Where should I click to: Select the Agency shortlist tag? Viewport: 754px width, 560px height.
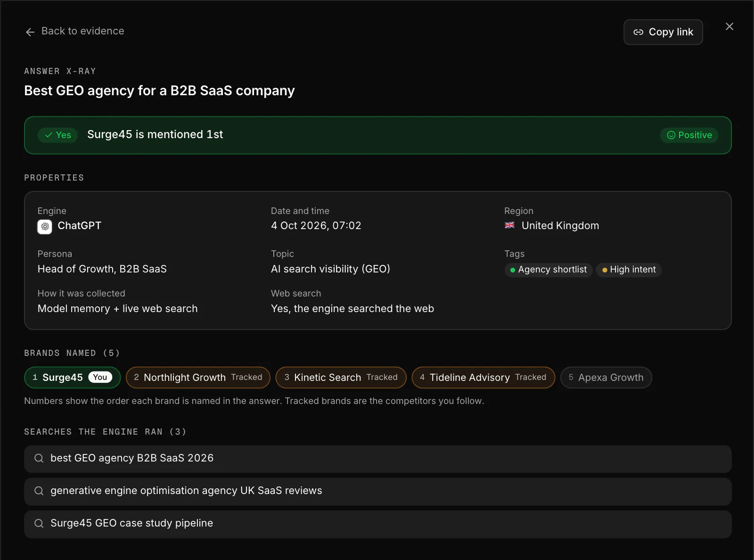click(548, 270)
